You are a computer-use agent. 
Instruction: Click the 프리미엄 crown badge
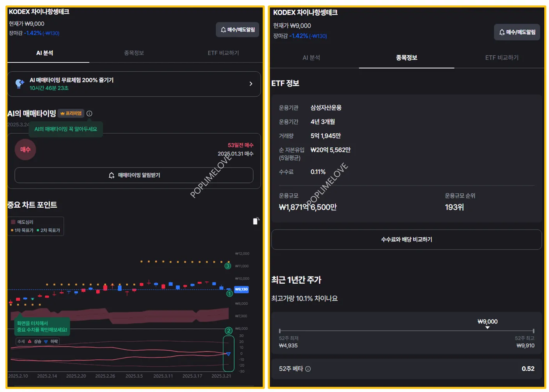(x=71, y=113)
